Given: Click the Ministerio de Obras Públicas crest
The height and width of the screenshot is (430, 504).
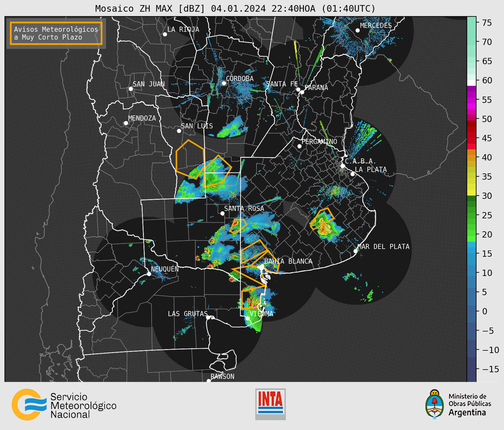Looking at the screenshot, I should [435, 404].
